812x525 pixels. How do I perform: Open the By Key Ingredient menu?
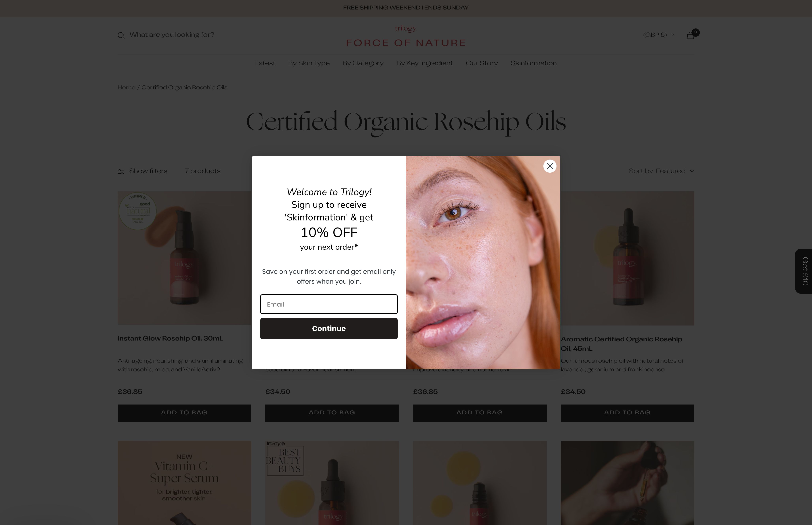coord(424,63)
